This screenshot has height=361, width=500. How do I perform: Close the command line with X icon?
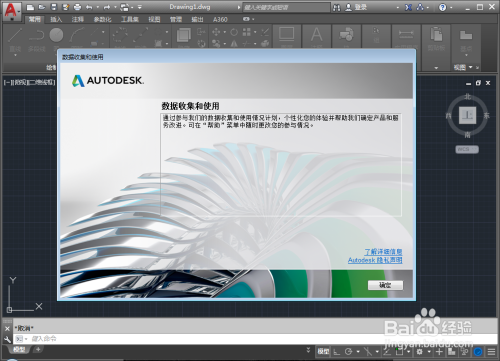(x=7, y=328)
